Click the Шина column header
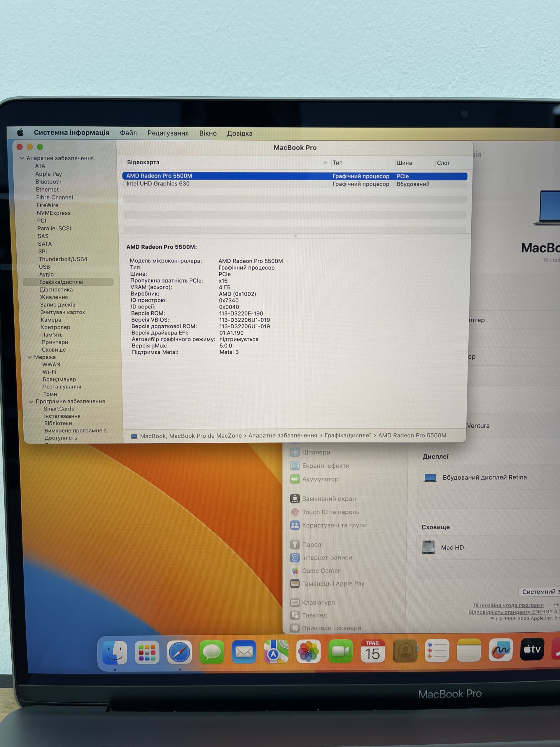 click(404, 163)
